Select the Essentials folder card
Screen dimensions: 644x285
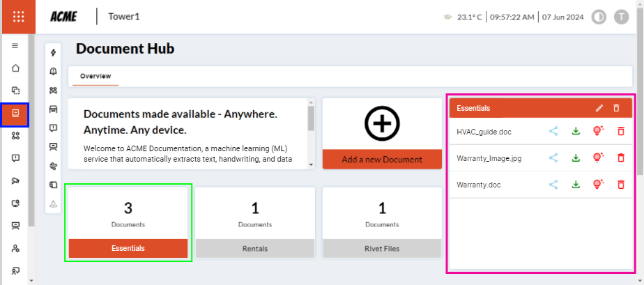(x=128, y=248)
